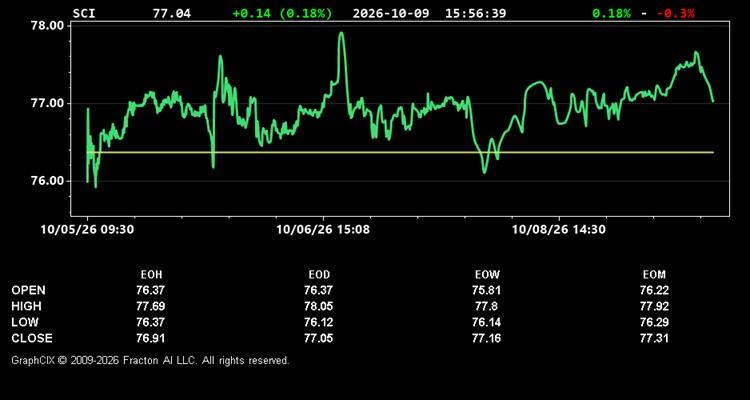Click the EOM column header

654,275
